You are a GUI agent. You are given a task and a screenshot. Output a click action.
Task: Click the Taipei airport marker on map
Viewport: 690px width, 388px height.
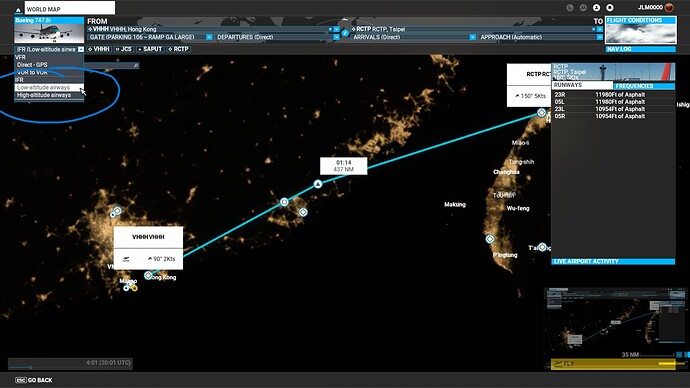541,113
